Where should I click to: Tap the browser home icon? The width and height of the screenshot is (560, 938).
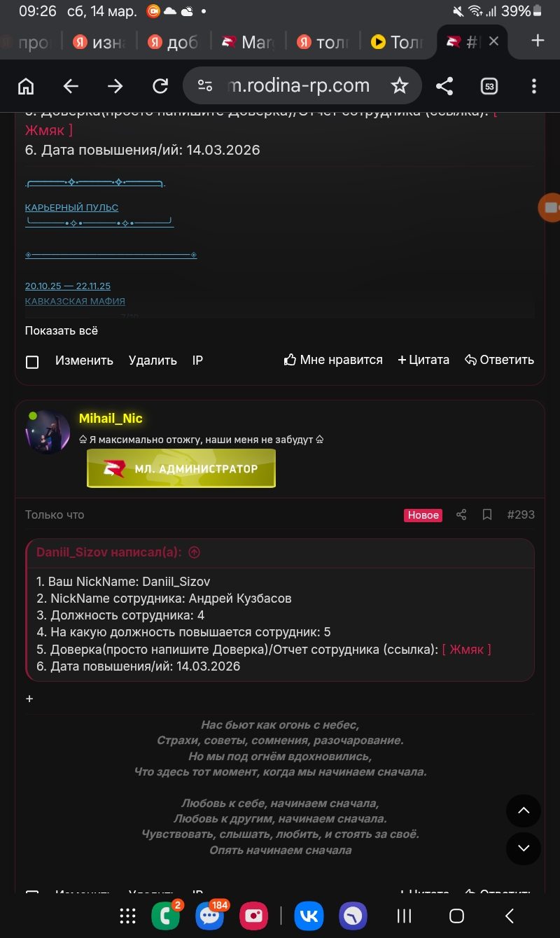[26, 86]
